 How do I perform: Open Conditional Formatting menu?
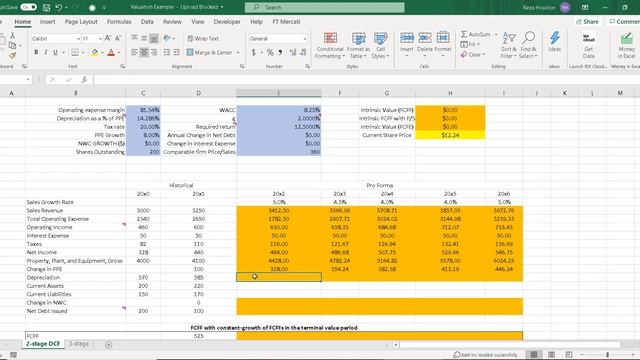coord(330,45)
